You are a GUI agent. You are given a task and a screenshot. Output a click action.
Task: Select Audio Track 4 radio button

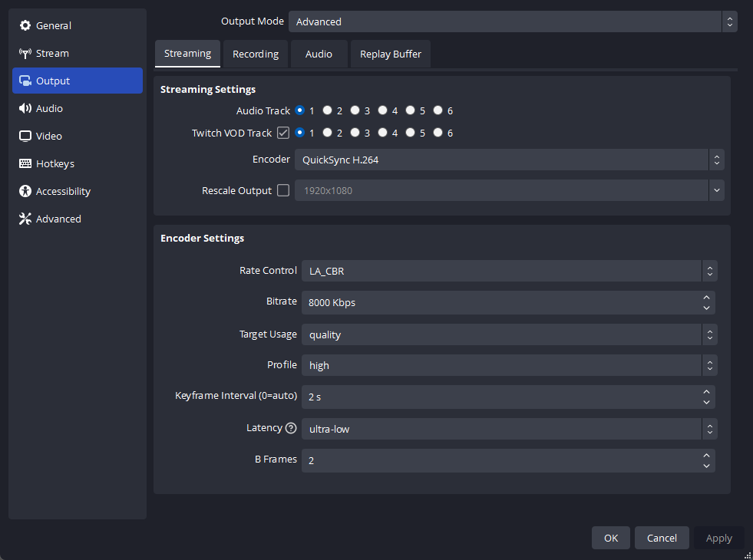383,110
